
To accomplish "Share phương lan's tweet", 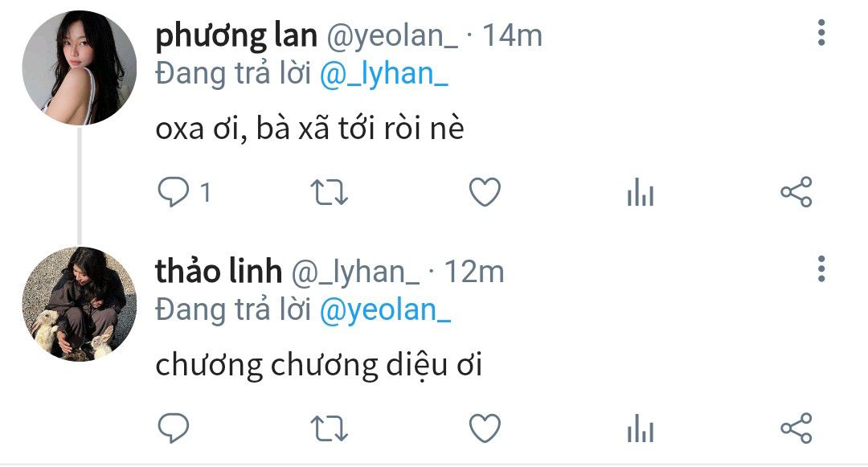I will tap(796, 192).
